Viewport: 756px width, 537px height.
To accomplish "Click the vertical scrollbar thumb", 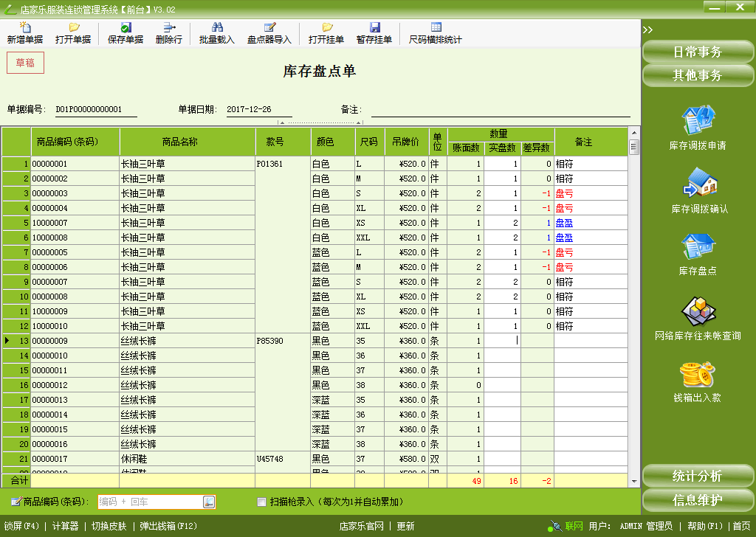I will [x=634, y=146].
